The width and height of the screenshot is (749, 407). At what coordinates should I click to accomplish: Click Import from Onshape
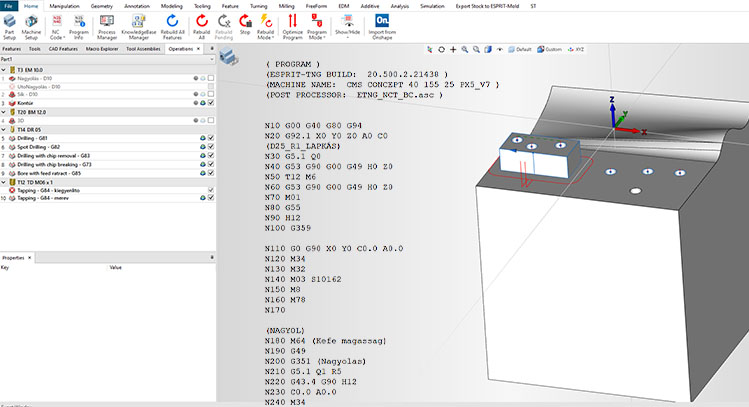tap(382, 27)
